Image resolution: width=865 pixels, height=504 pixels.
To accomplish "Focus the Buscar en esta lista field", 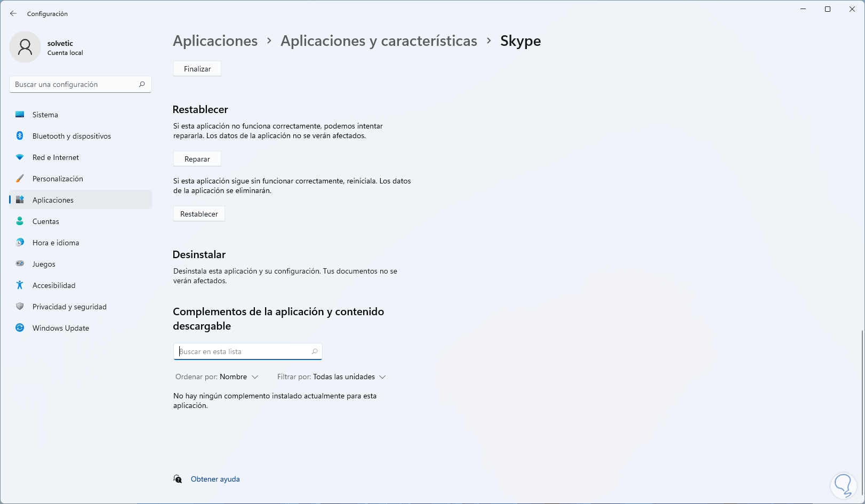I will 248,351.
